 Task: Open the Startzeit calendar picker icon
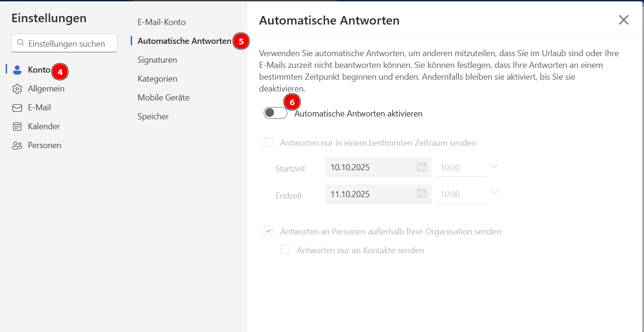click(421, 167)
